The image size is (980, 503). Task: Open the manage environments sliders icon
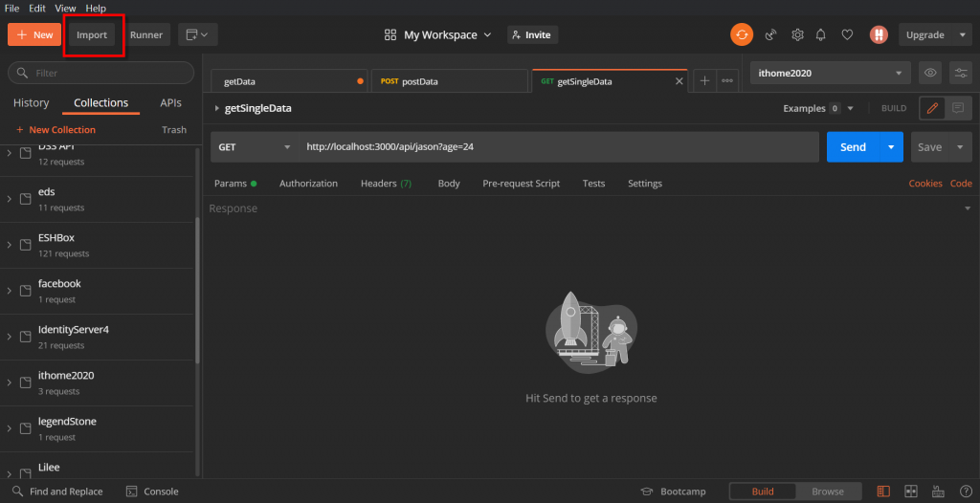pyautogui.click(x=961, y=73)
